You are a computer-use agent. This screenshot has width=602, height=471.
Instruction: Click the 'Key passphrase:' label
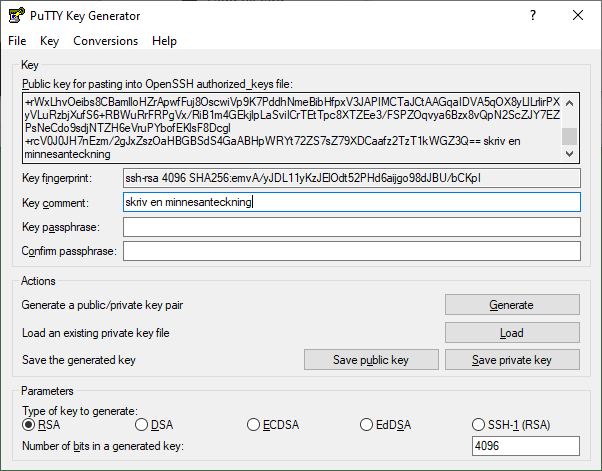61,227
